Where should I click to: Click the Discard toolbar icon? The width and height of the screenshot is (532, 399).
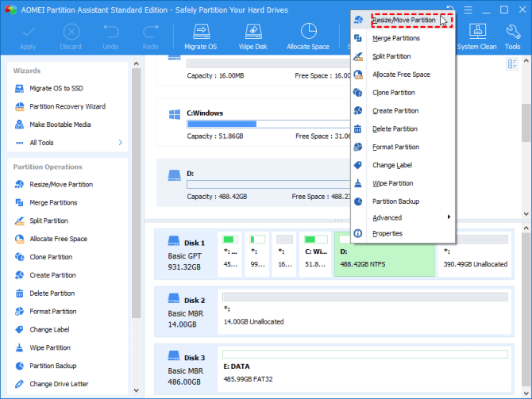coord(71,33)
